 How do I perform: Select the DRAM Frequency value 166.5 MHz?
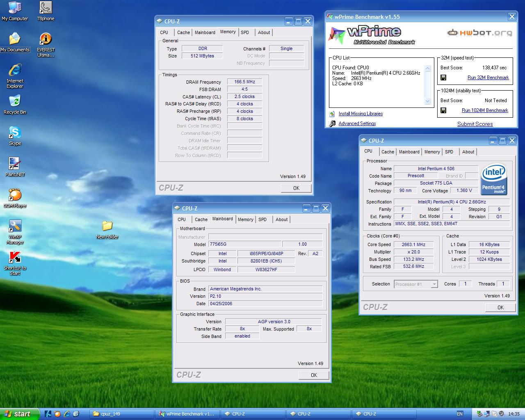pos(244,82)
